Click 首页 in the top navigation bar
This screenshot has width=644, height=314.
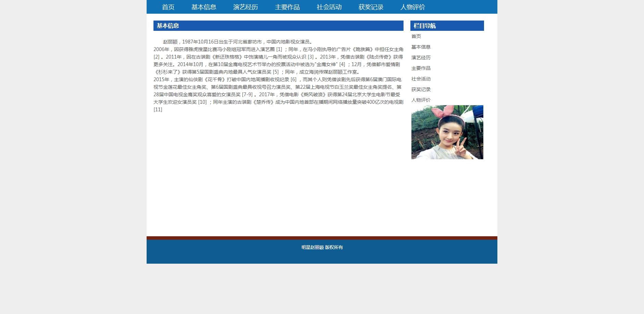[x=168, y=7]
